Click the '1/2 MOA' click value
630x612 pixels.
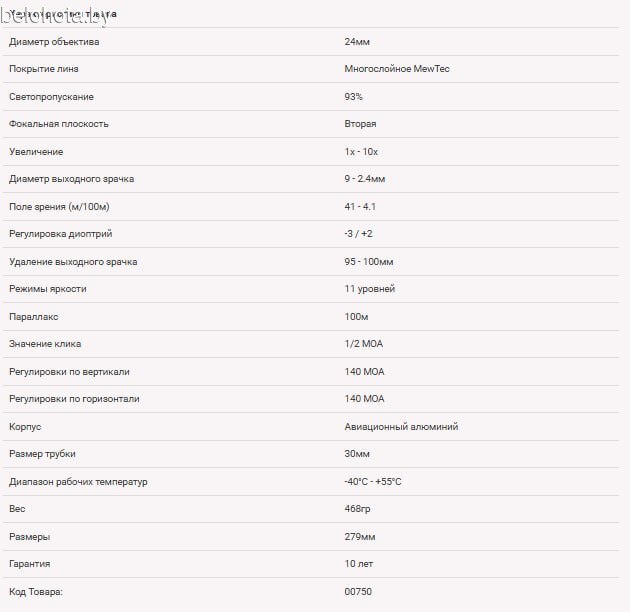(363, 344)
